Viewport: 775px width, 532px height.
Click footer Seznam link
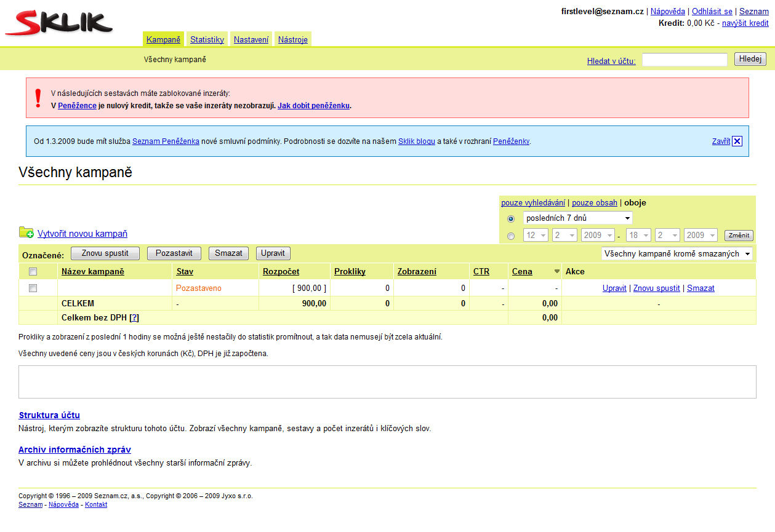click(x=31, y=505)
